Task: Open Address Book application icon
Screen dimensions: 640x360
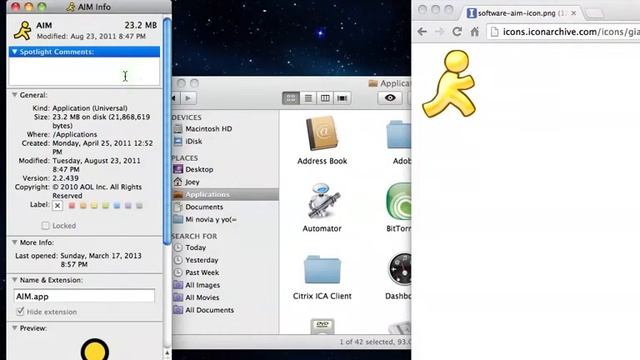Action: pyautogui.click(x=322, y=134)
